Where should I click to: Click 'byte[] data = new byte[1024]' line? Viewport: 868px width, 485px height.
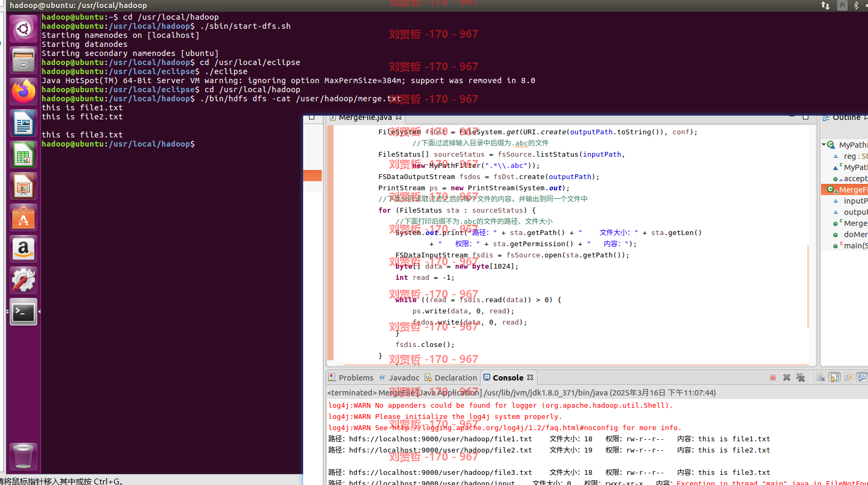tap(457, 266)
